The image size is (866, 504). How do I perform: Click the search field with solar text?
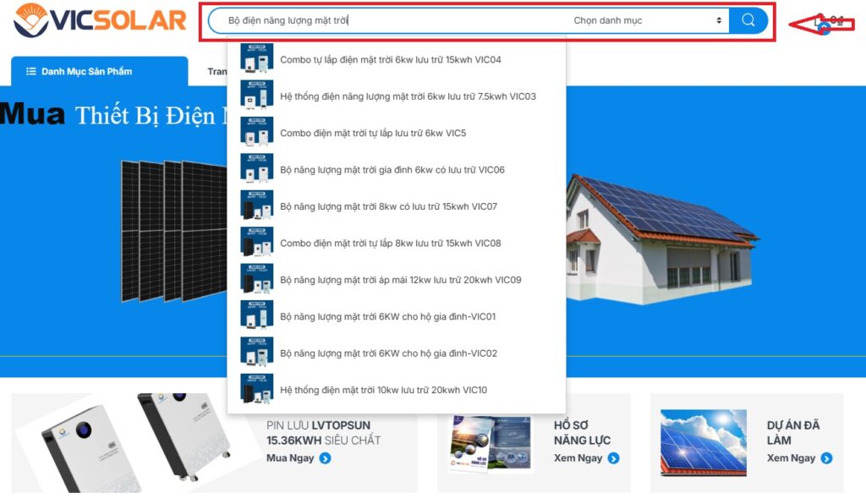(x=386, y=20)
